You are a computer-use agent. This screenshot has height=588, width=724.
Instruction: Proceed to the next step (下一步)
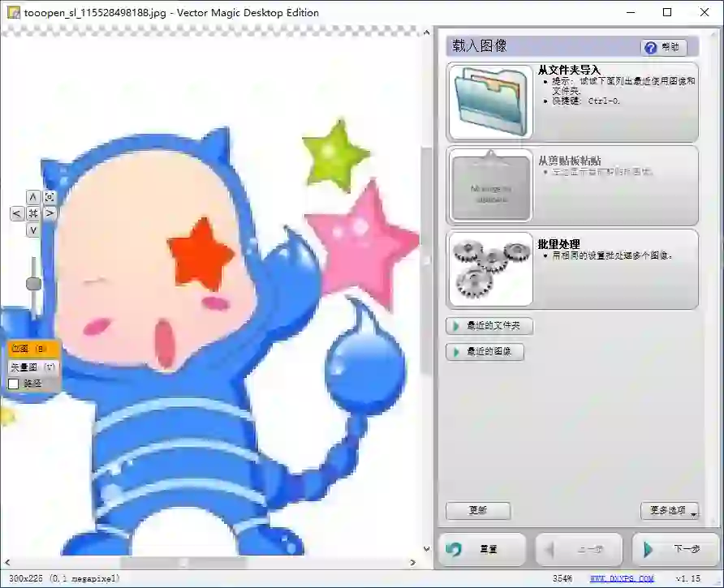pyautogui.click(x=675, y=549)
